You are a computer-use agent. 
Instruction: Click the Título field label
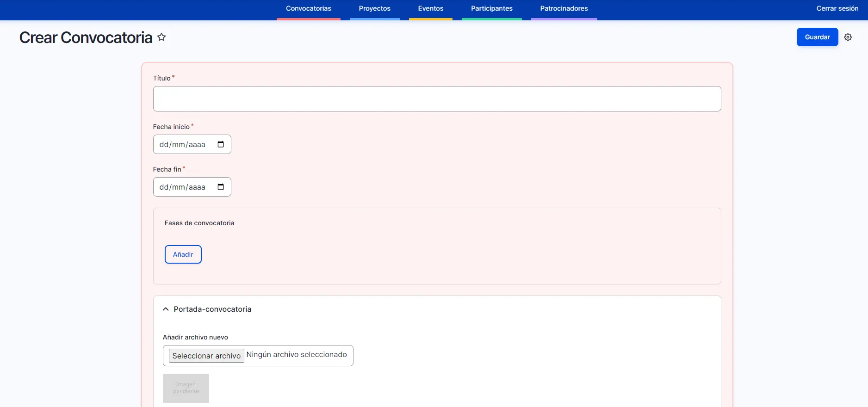pyautogui.click(x=162, y=78)
